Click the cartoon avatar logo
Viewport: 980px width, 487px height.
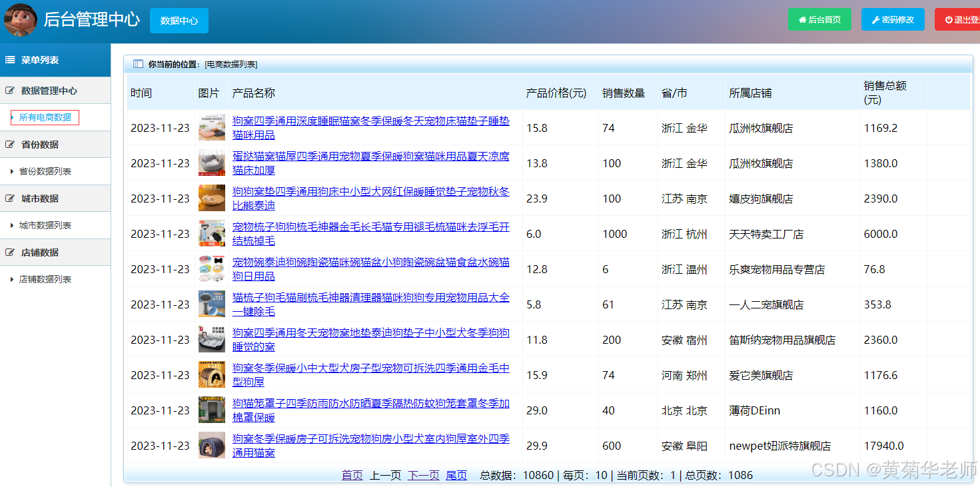(20, 20)
